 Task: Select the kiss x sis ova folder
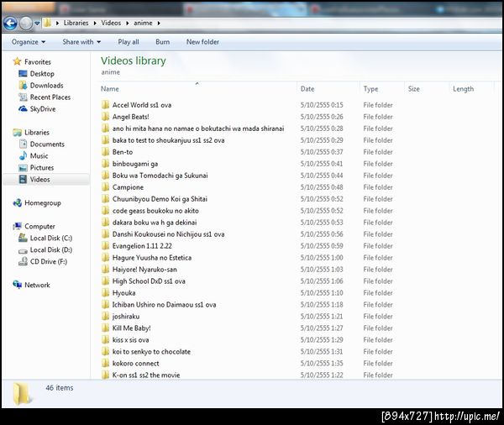(x=130, y=340)
